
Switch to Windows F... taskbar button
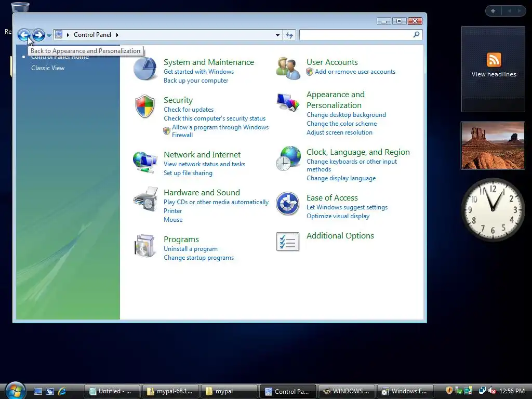[405, 391]
